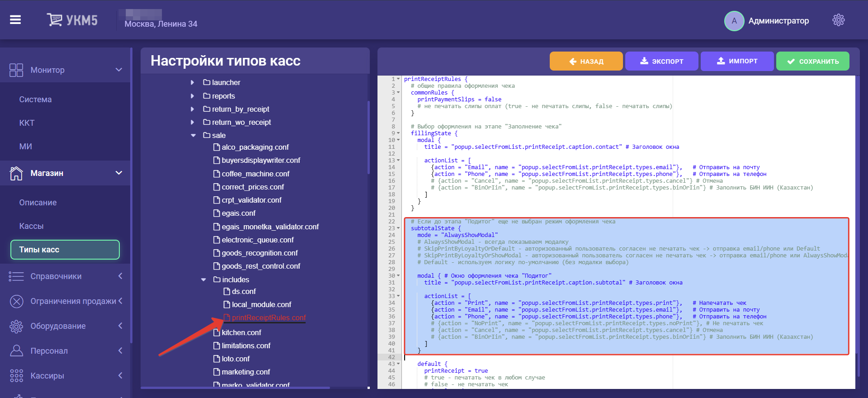The width and height of the screenshot is (868, 398).
Task: Open egais_monetka_validator.conf file
Action: coord(270,227)
